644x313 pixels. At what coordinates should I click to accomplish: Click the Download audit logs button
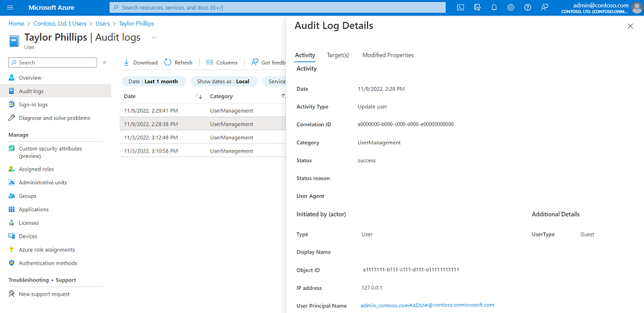140,62
